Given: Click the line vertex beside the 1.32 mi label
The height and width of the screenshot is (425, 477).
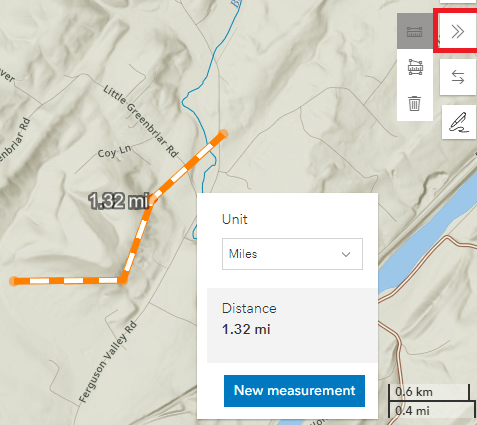Looking at the screenshot, I should (x=153, y=200).
